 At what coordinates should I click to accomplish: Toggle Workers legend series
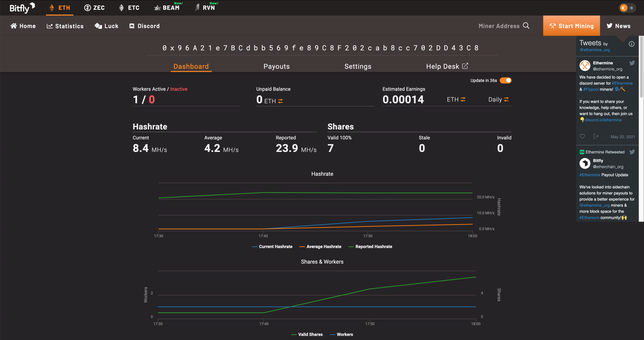pyautogui.click(x=341, y=334)
